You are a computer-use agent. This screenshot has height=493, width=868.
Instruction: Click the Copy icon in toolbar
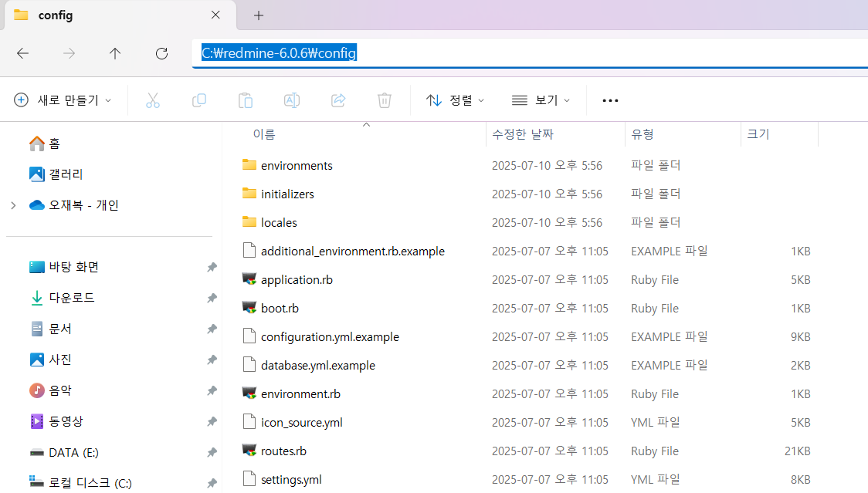pos(199,100)
